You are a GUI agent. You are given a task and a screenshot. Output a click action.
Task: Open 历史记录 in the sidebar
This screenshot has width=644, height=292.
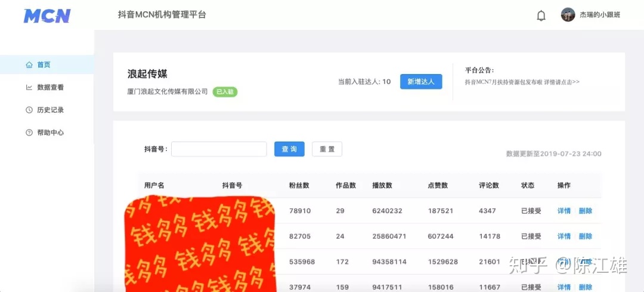(x=47, y=110)
